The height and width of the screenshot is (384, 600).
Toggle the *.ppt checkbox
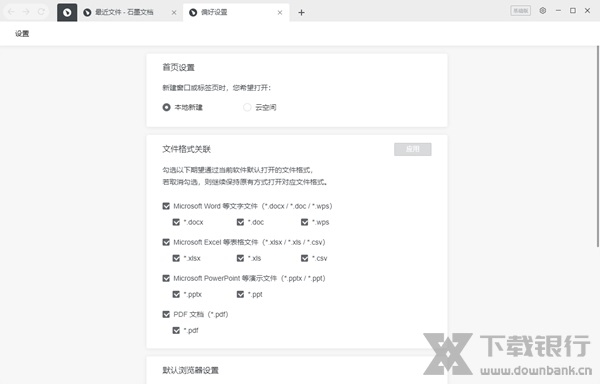pos(240,295)
